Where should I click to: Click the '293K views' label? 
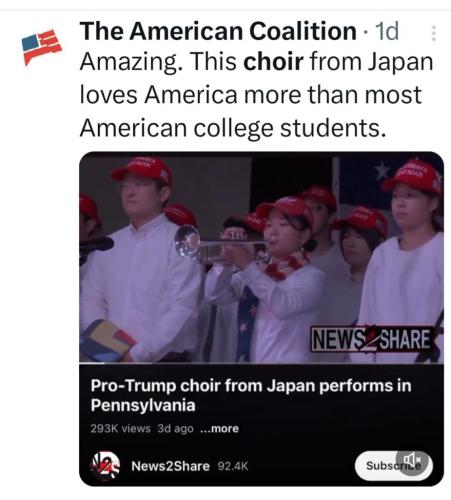click(x=120, y=428)
